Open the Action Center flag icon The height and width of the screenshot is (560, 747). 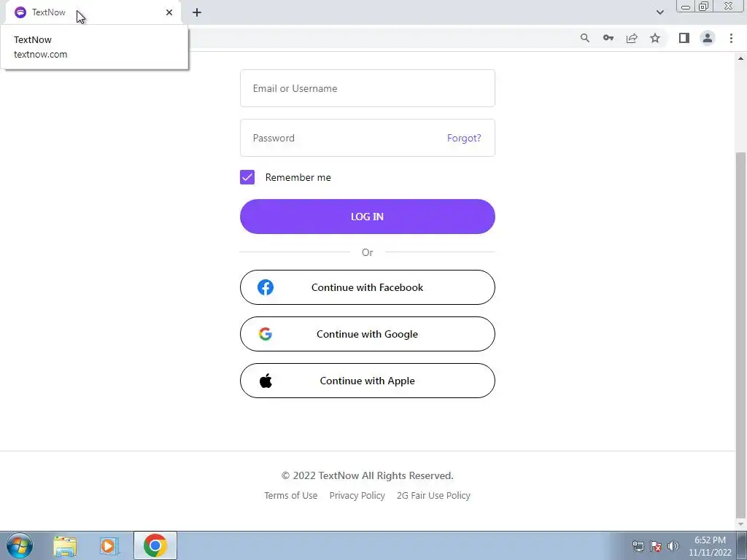point(656,546)
